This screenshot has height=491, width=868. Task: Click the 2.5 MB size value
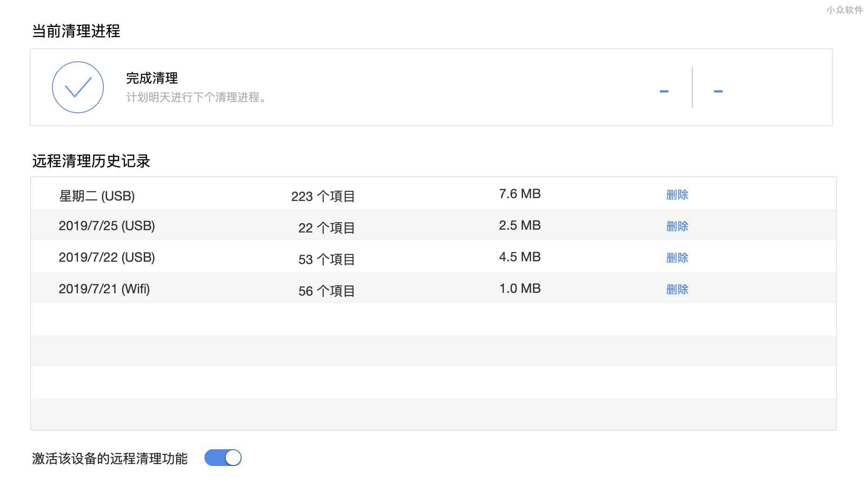click(x=520, y=226)
